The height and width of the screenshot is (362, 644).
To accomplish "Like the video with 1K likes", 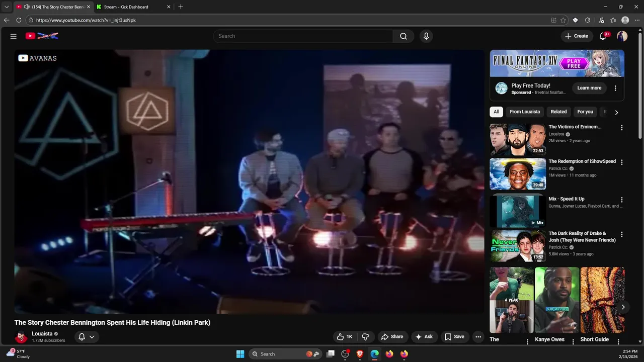I will tap(345, 337).
